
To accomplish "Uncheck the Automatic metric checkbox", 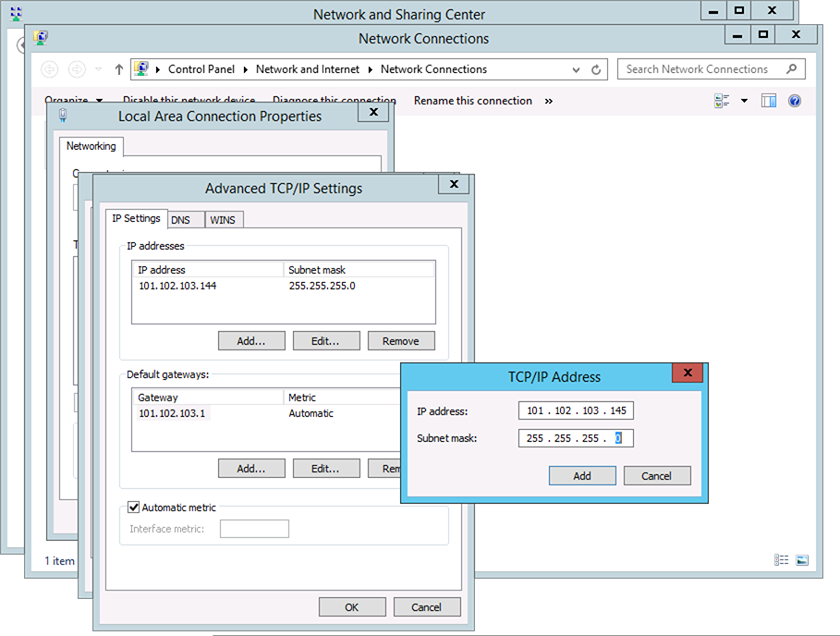I will 134,508.
